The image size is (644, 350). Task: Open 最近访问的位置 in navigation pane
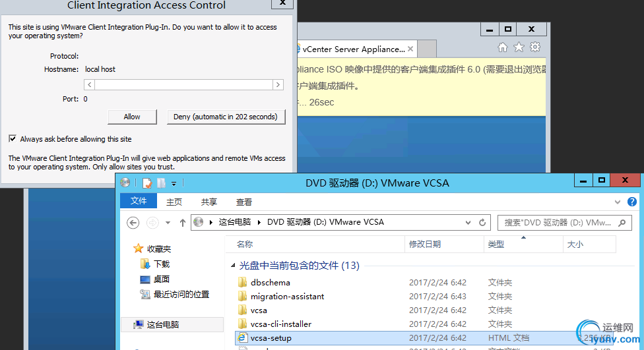[x=181, y=295]
